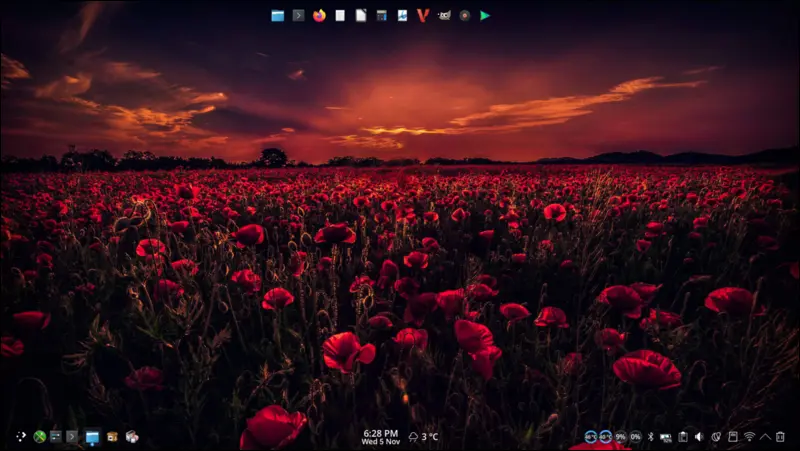
Task: Open the blue folder file manager in top dock
Action: pyautogui.click(x=278, y=16)
